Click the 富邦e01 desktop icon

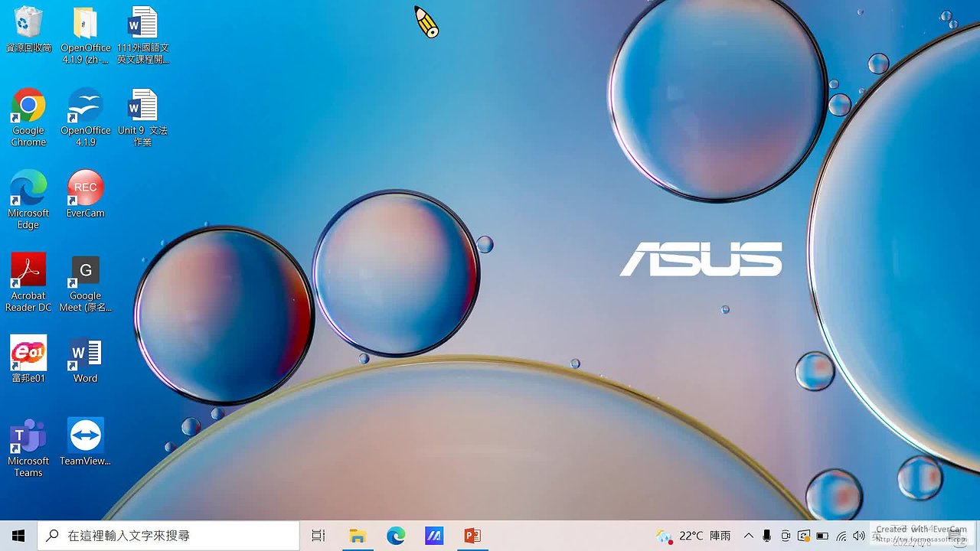28,354
